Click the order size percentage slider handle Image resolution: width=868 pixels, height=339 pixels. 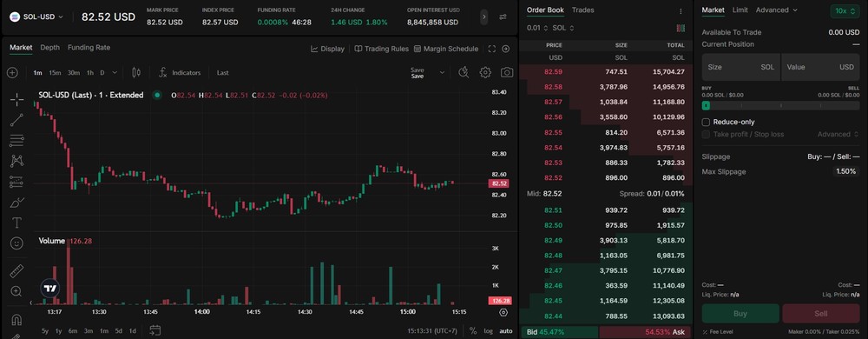click(x=706, y=105)
